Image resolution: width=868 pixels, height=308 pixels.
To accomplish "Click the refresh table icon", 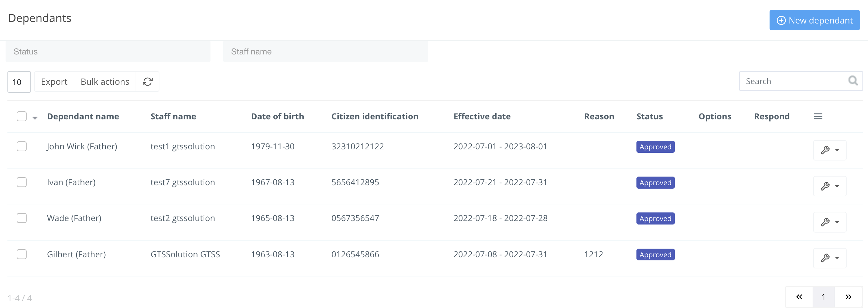I will 148,81.
